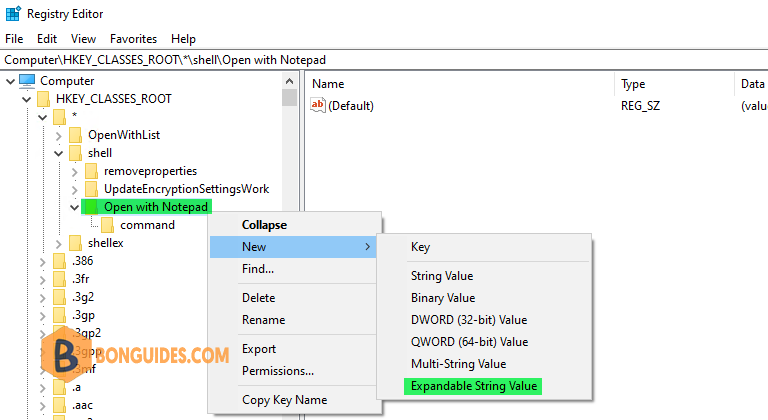Expand the .386 key
Viewport: 768px width, 420px height.
click(x=43, y=262)
